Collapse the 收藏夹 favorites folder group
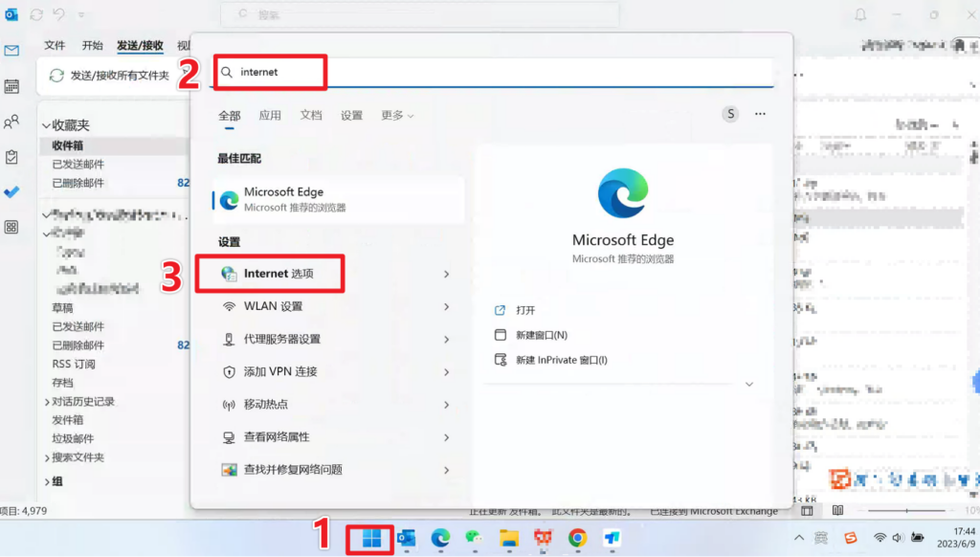 tap(45, 125)
